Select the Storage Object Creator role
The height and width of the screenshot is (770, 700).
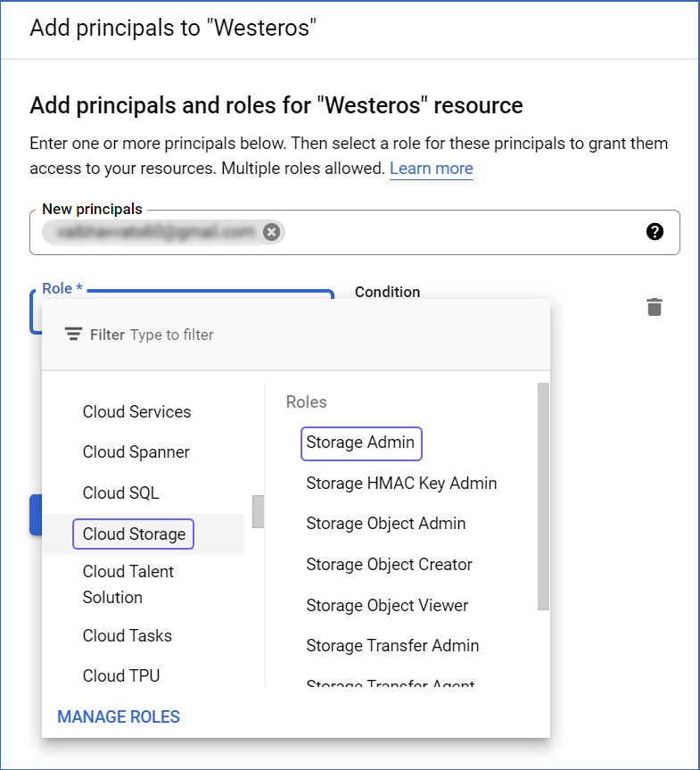tap(390, 565)
